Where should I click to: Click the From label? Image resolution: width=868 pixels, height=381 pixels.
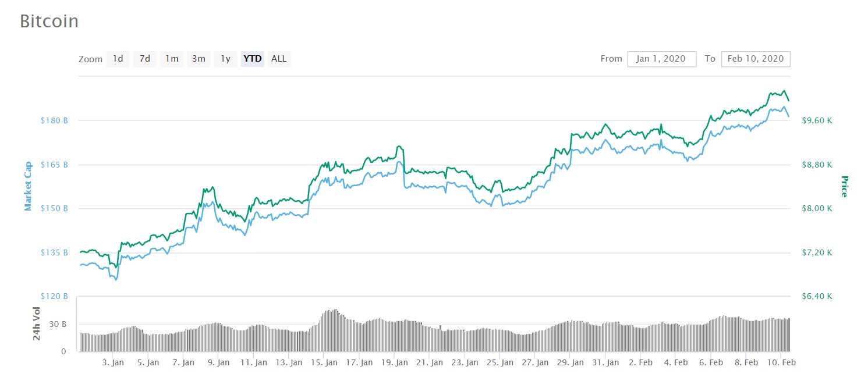tap(611, 59)
